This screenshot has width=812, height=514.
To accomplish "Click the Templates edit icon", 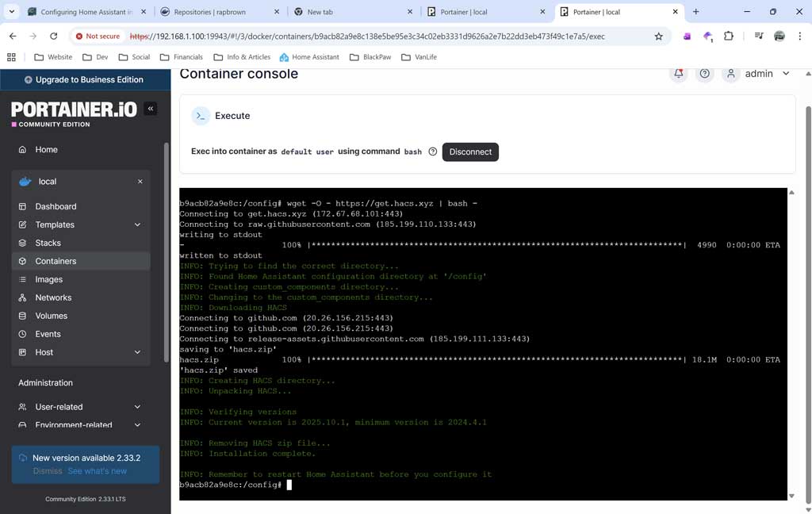I will pyautogui.click(x=22, y=224).
